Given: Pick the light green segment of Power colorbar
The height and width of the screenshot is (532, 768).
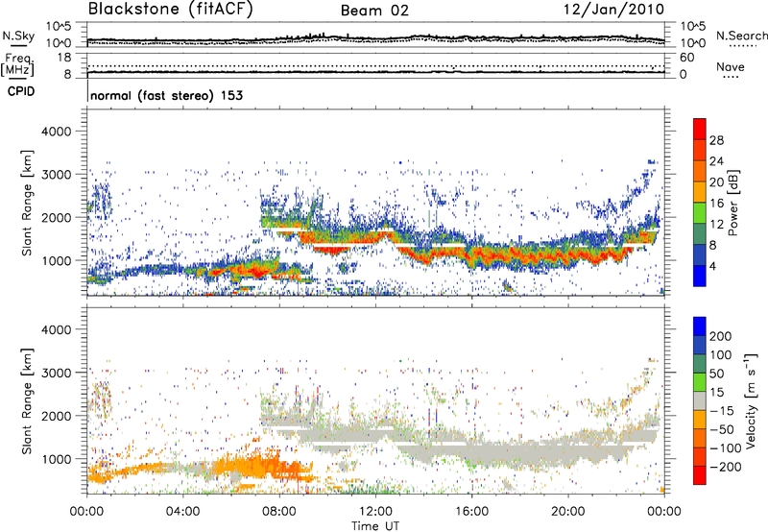Looking at the screenshot, I should [700, 213].
